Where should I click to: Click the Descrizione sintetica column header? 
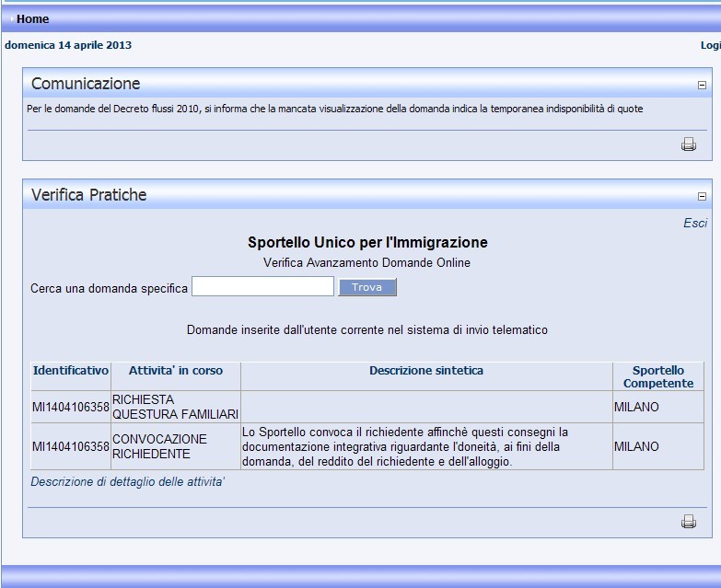(x=426, y=370)
